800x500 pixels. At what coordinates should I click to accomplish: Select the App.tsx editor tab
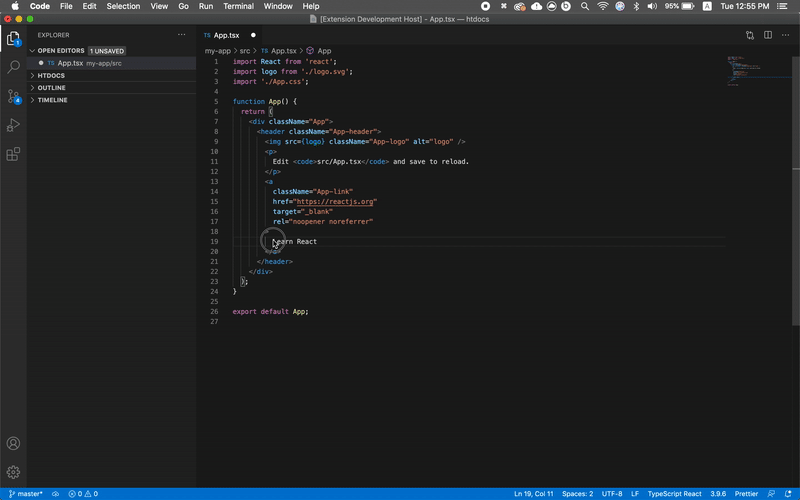pyautogui.click(x=227, y=35)
